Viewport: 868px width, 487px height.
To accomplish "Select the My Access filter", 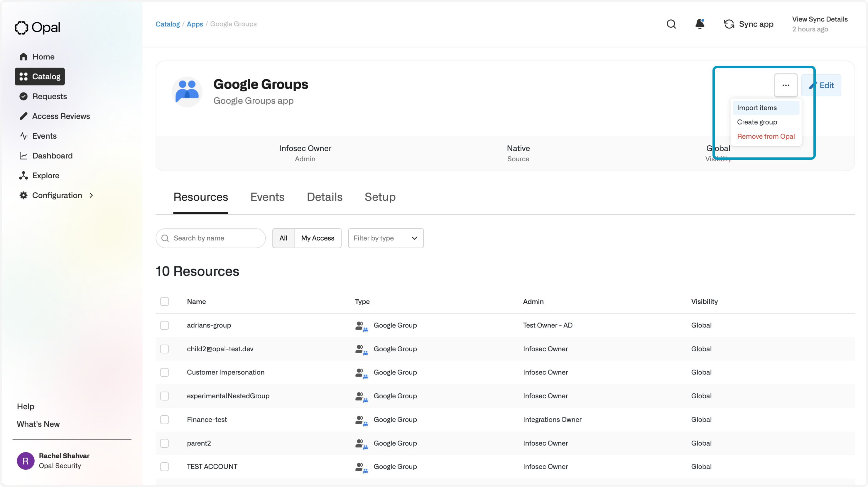I will pos(318,239).
